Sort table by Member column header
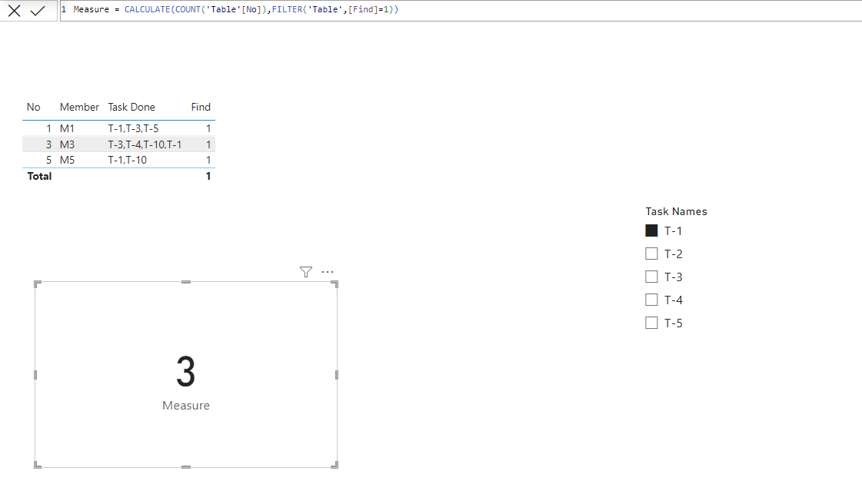 [80, 107]
